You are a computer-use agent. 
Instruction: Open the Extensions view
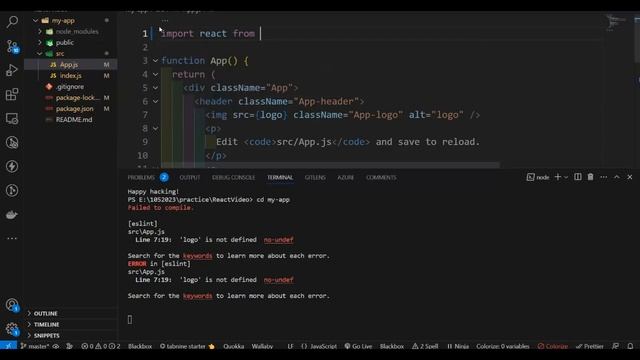pyautogui.click(x=12, y=94)
